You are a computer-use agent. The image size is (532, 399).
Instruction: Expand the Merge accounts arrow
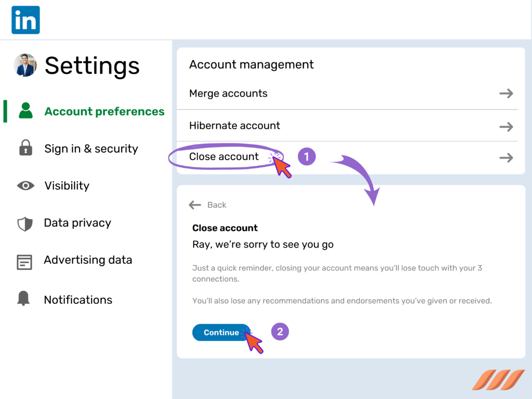click(x=506, y=93)
